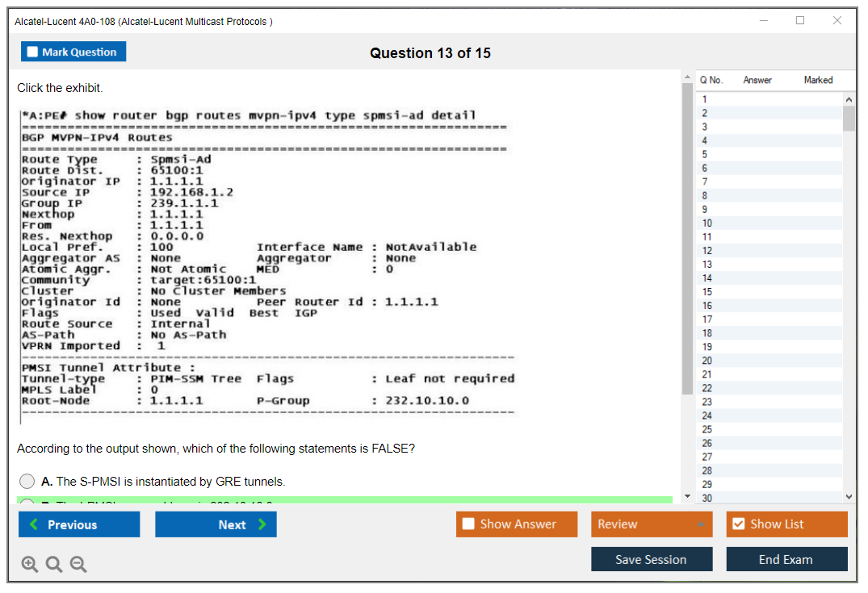Screen dimensions: 868x593
Task: Click the question list scroll-down arrow
Action: pos(849,497)
